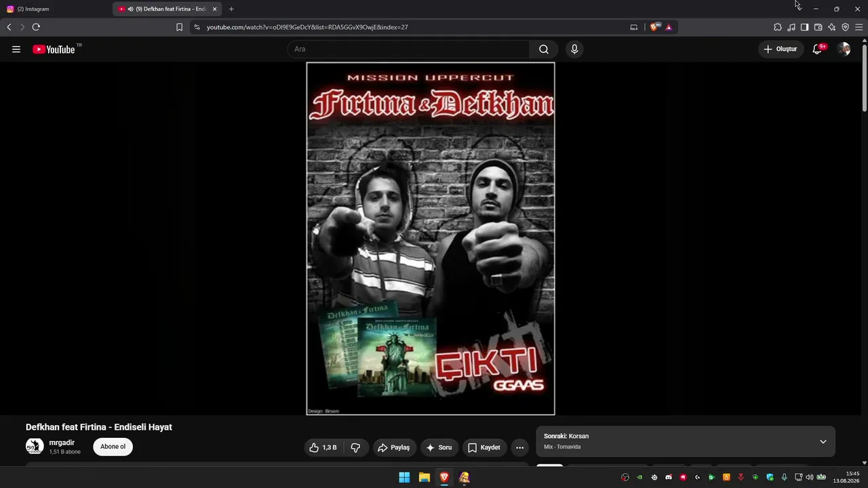Ask about the video with Soru
Image resolution: width=868 pixels, height=488 pixels.
pyautogui.click(x=439, y=447)
